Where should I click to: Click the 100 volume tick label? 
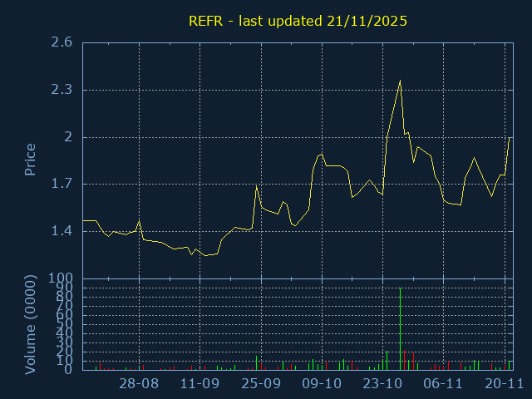coord(62,278)
